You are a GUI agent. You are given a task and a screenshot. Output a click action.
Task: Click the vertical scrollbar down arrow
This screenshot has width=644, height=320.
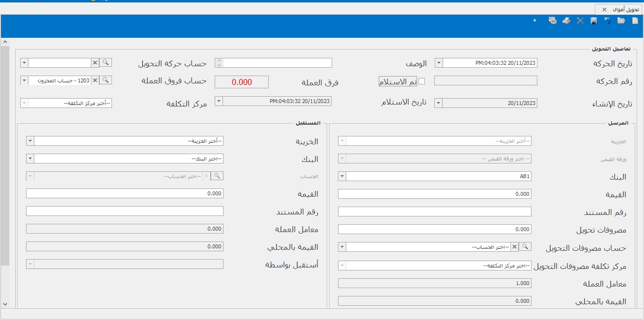[x=5, y=304]
